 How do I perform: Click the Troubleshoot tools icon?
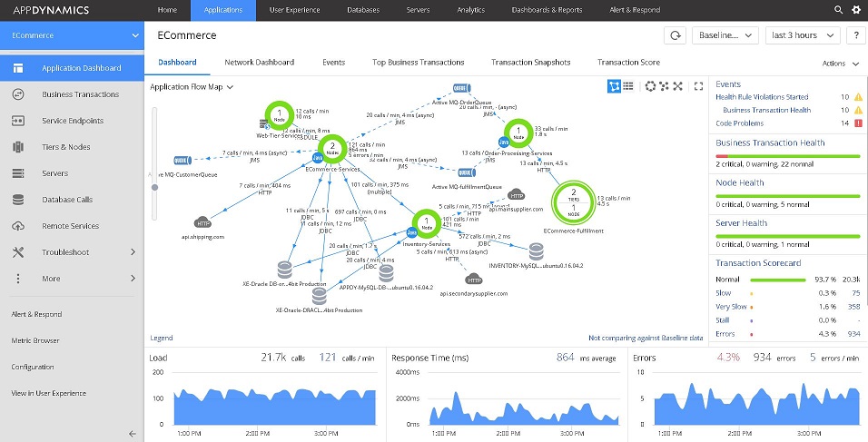18,252
